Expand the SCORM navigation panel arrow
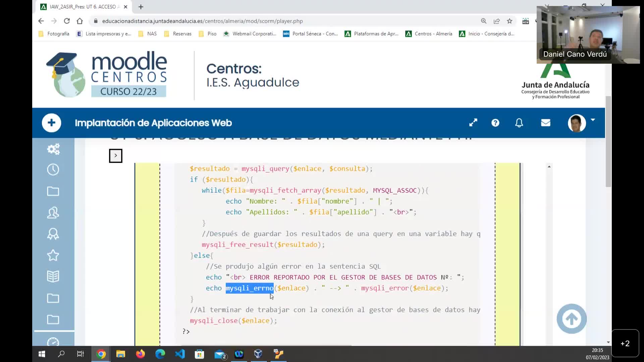This screenshot has height=362, width=644. (116, 156)
